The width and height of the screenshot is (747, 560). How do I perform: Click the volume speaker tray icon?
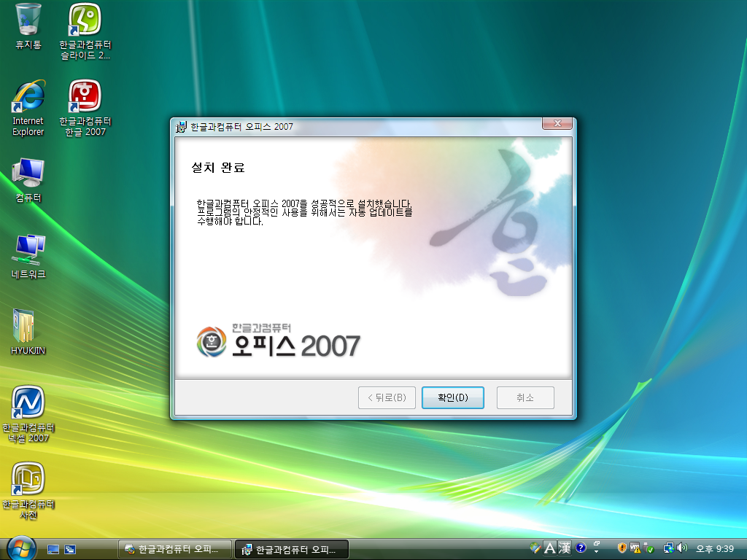(x=682, y=548)
